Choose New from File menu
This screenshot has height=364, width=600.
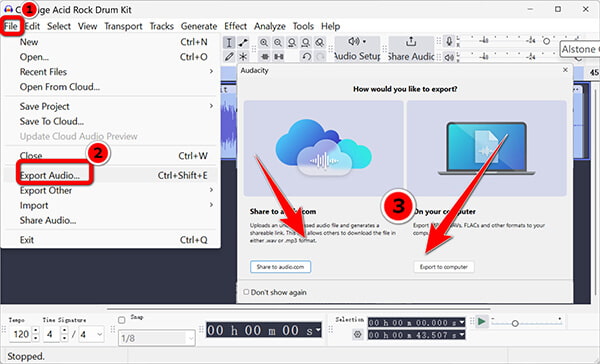[111, 42]
